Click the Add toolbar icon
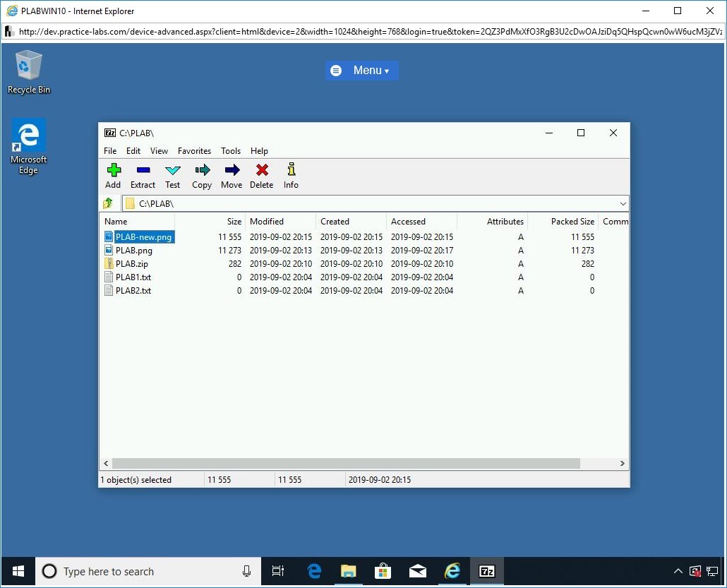Image resolution: width=727 pixels, height=588 pixels. pos(113,175)
